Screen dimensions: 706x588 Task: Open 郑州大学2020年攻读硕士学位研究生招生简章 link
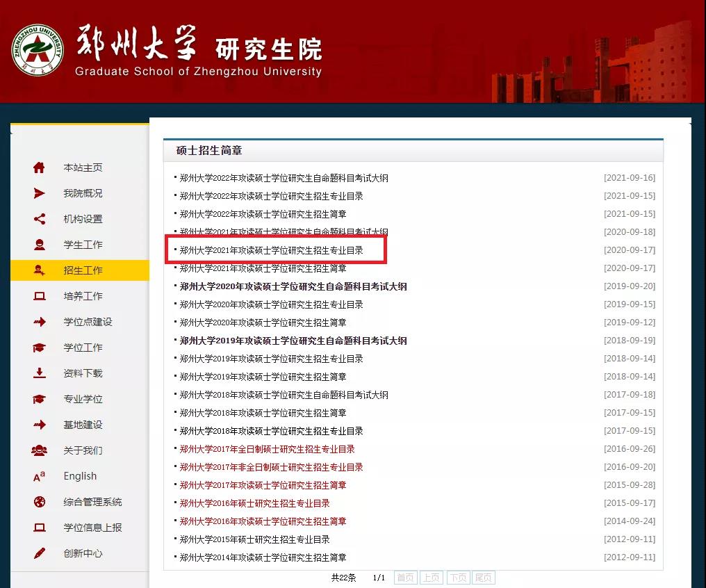tap(263, 322)
